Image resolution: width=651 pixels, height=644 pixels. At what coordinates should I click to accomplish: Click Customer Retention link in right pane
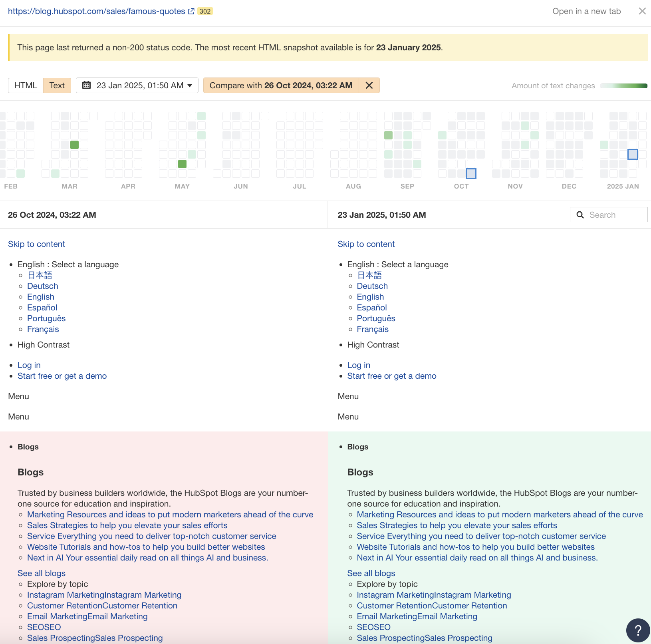pyautogui.click(x=432, y=606)
